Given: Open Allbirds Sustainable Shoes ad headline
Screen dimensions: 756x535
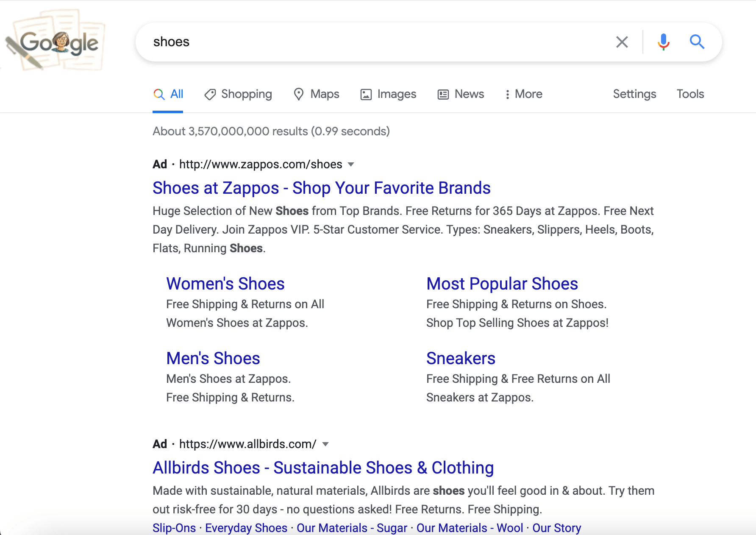Looking at the screenshot, I should click(x=323, y=468).
